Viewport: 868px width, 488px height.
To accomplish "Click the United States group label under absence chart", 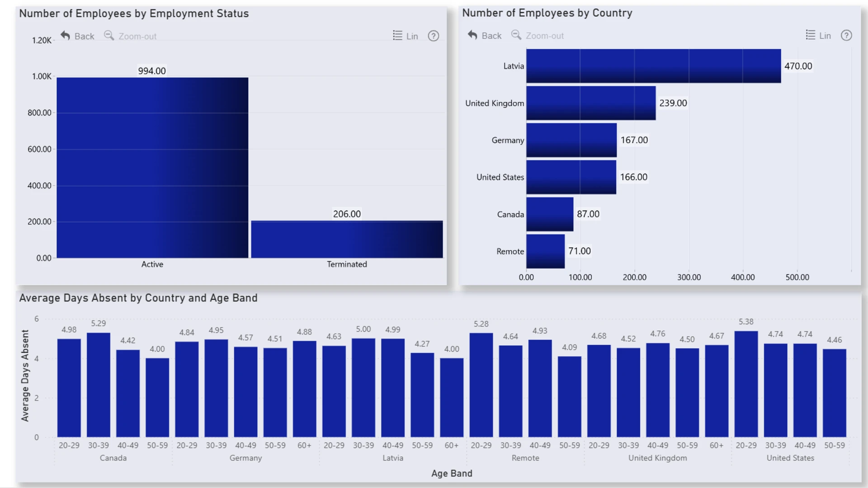I will coord(790,458).
